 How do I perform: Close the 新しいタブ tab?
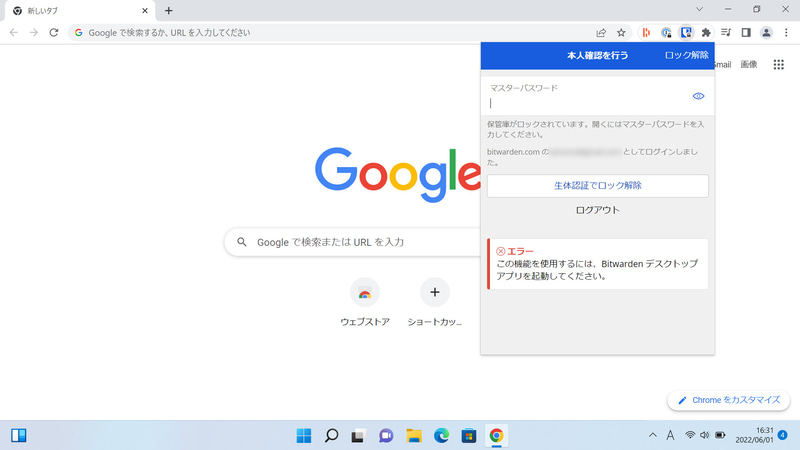(145, 10)
